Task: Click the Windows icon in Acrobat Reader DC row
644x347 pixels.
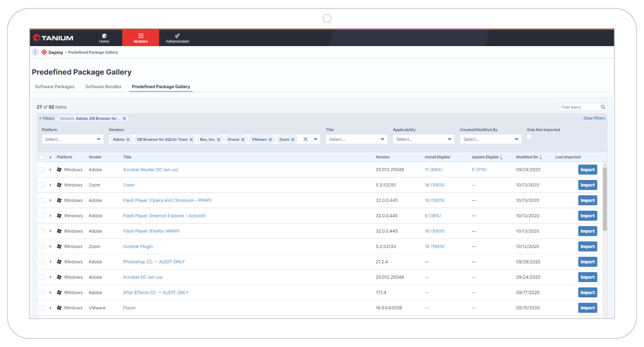Action: (x=59, y=170)
